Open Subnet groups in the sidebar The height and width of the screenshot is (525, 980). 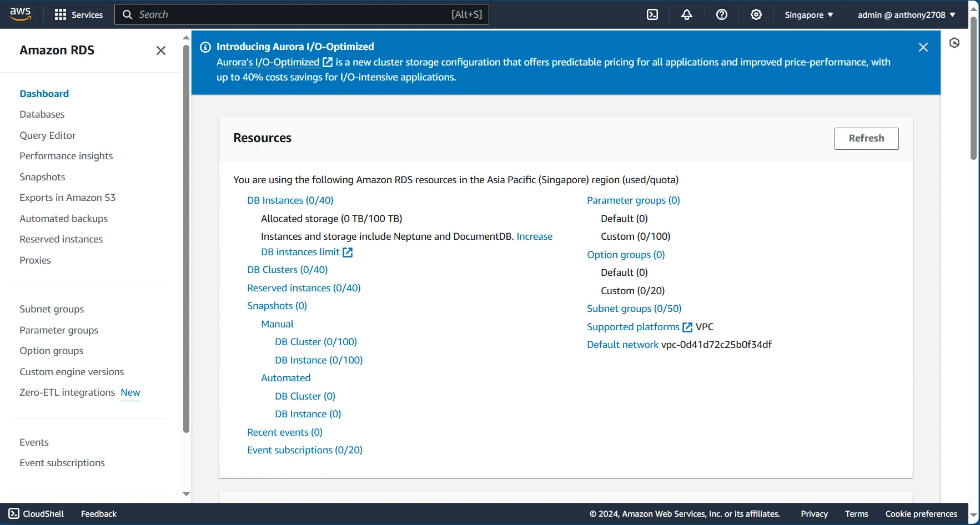52,309
